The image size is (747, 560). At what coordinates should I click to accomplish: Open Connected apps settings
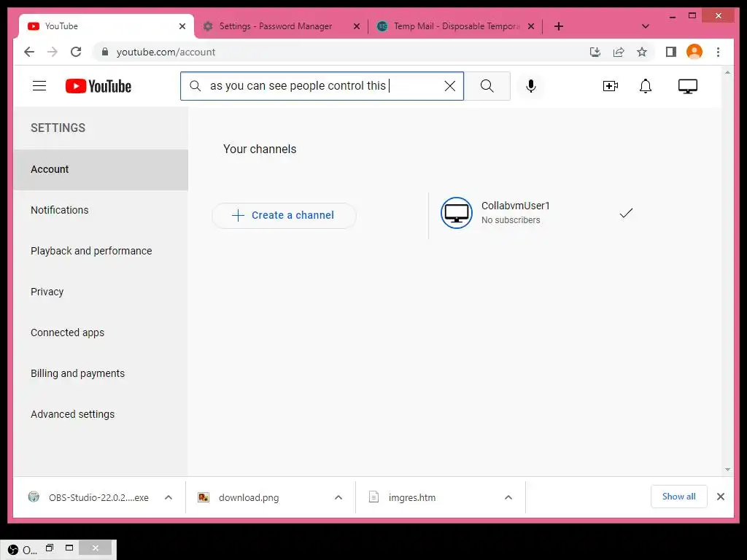(x=101, y=332)
